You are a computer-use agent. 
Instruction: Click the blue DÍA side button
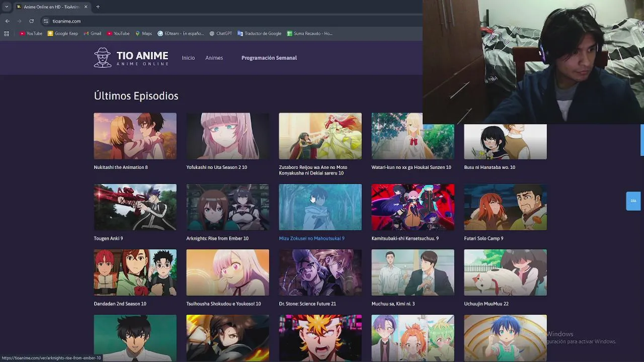click(633, 201)
